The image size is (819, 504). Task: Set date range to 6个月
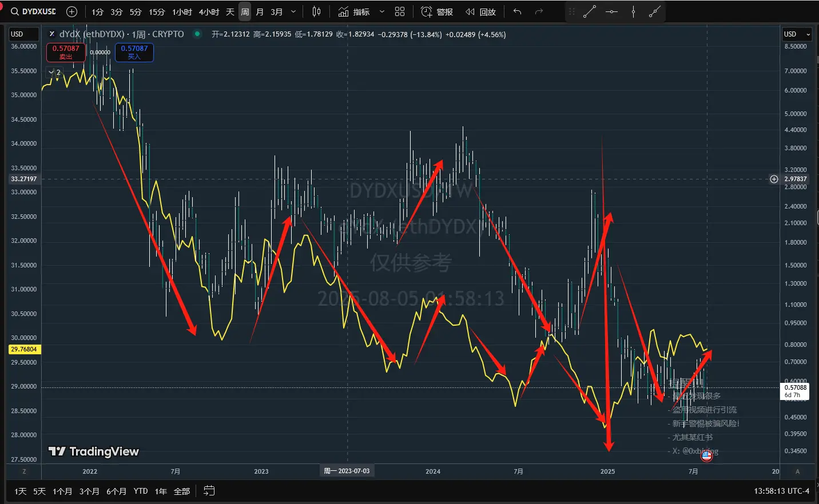116,491
